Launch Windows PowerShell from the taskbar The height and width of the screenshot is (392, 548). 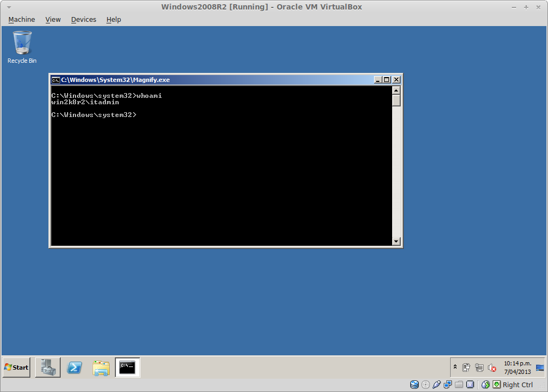(74, 367)
